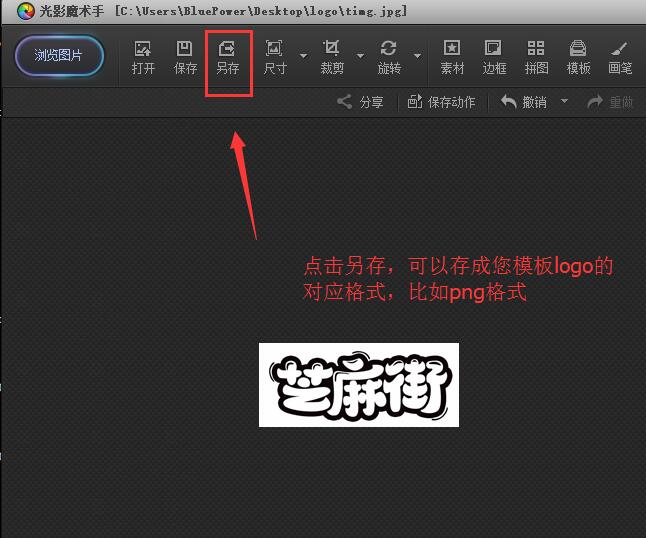This screenshot has width=646, height=538.
Task: Click the 光影魔术手 app logo icon
Action: (x=26, y=12)
